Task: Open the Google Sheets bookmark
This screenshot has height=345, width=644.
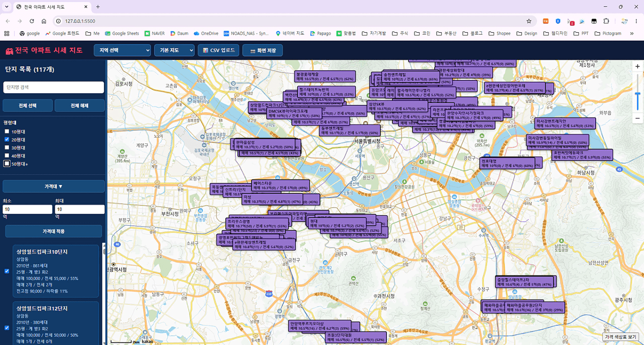Action: coord(122,33)
